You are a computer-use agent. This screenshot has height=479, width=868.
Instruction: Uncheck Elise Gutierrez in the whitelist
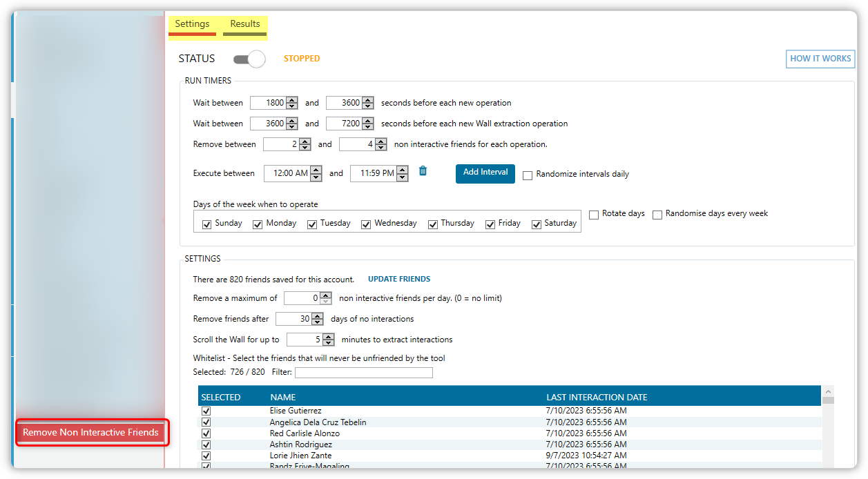click(x=206, y=411)
